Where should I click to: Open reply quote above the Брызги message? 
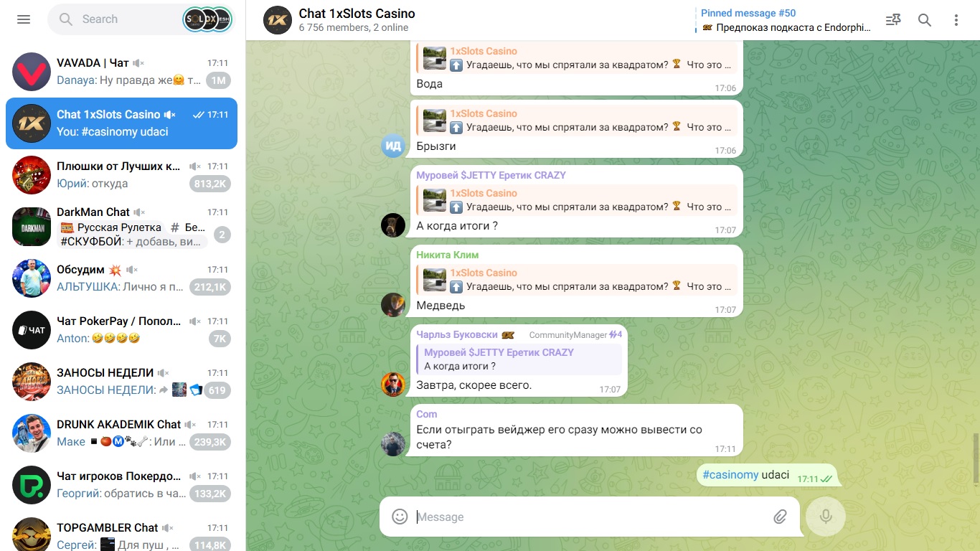pos(577,121)
